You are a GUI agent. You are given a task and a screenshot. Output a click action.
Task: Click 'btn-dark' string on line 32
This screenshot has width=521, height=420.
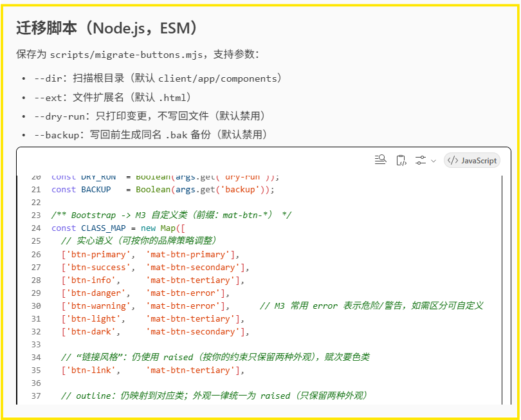coord(91,332)
